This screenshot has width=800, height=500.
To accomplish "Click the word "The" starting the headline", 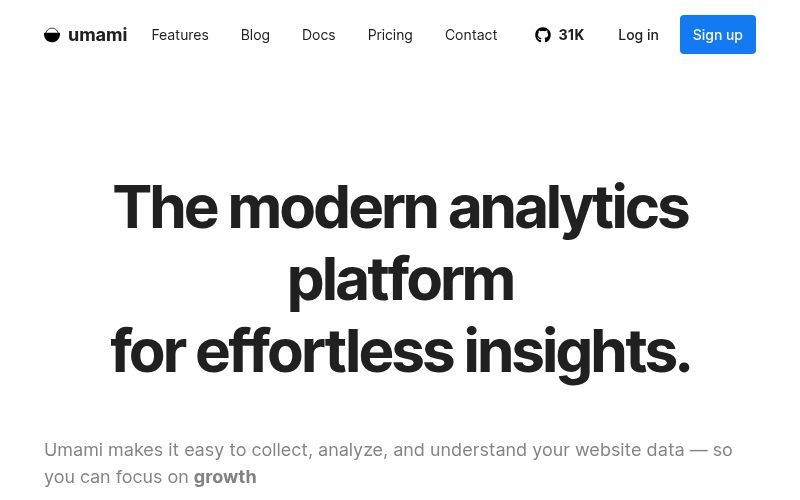I will [x=165, y=207].
